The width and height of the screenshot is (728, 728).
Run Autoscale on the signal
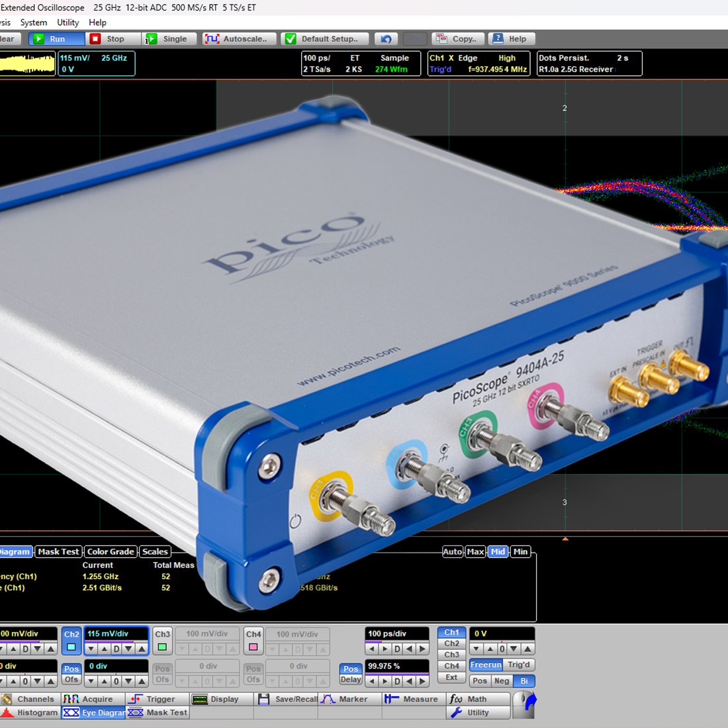click(x=239, y=39)
